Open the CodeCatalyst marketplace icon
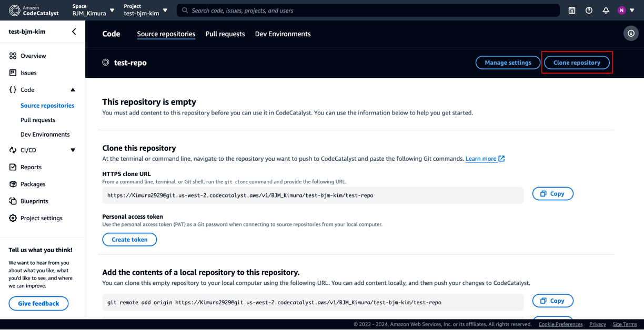The height and width of the screenshot is (330, 644). [x=572, y=10]
